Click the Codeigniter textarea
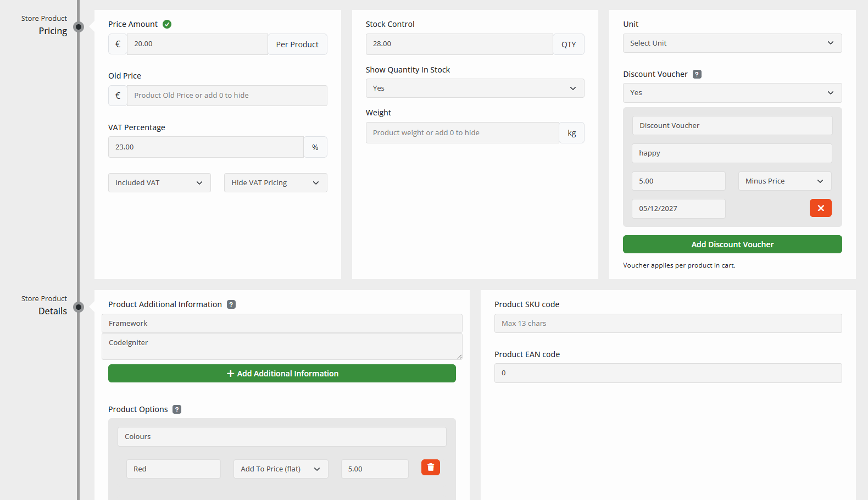This screenshot has width=868, height=500. [x=282, y=347]
